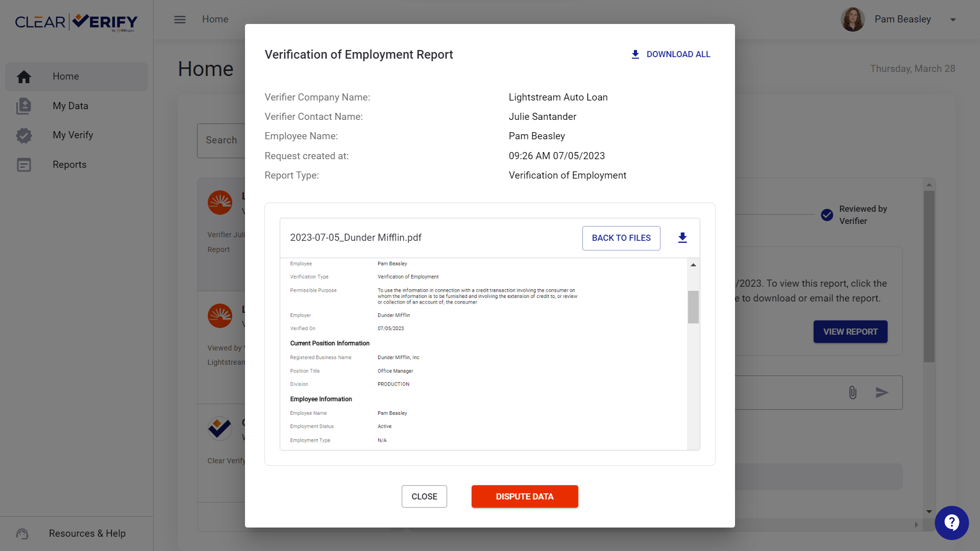Click the BACK TO FILES button

click(x=621, y=238)
